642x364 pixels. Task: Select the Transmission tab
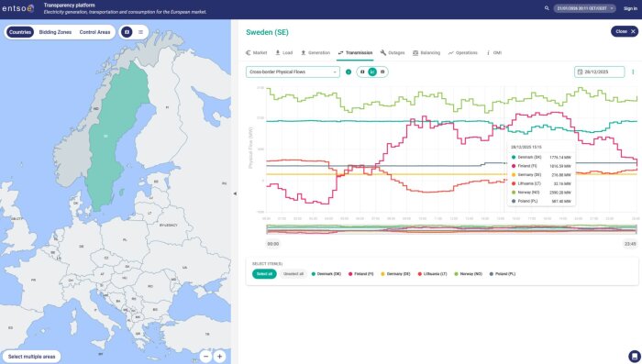pyautogui.click(x=355, y=53)
